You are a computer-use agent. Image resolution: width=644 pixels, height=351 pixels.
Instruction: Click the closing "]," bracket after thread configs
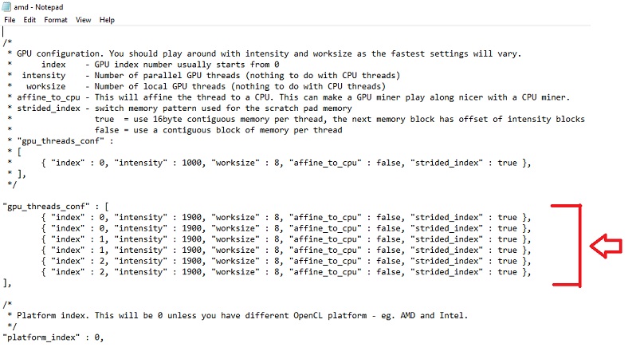pos(7,283)
